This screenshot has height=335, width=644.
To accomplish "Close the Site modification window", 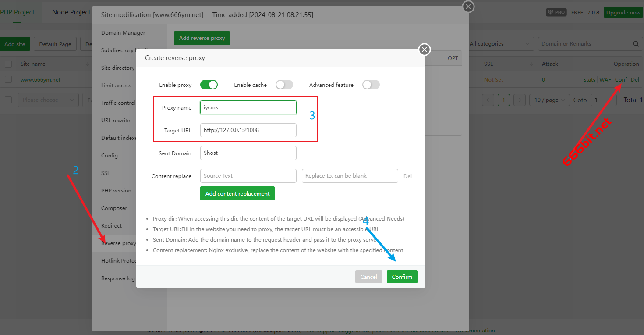I will coord(468,7).
